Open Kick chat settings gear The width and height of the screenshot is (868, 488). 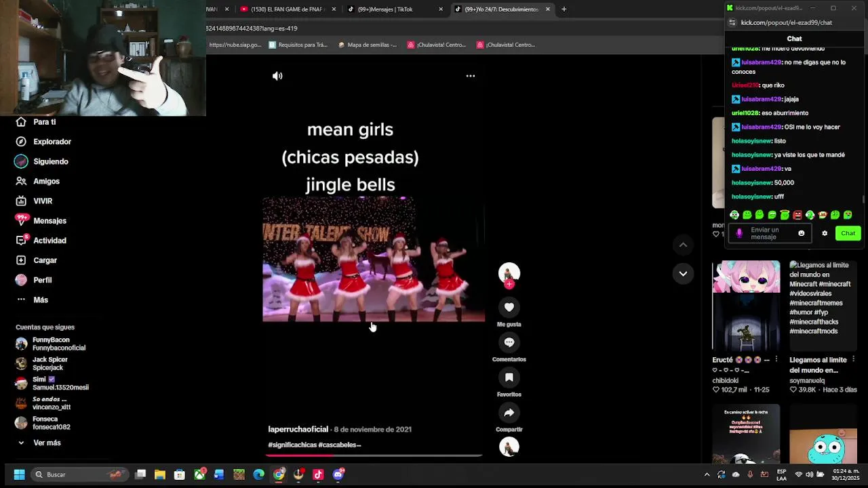(825, 233)
